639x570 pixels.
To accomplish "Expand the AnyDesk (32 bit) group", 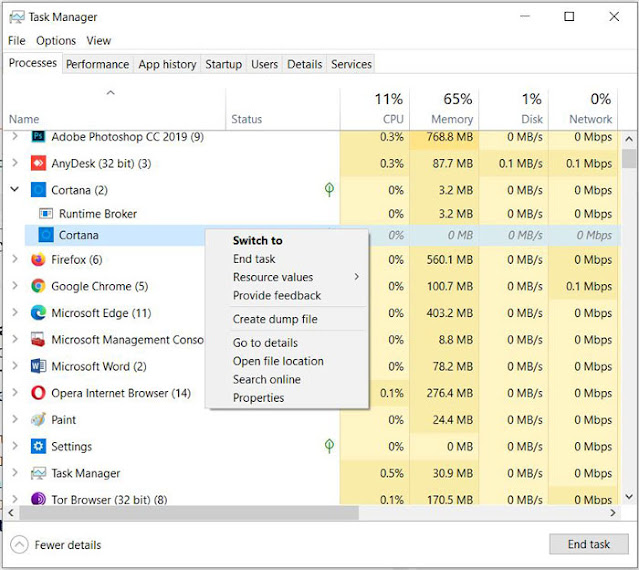I will coord(15,163).
